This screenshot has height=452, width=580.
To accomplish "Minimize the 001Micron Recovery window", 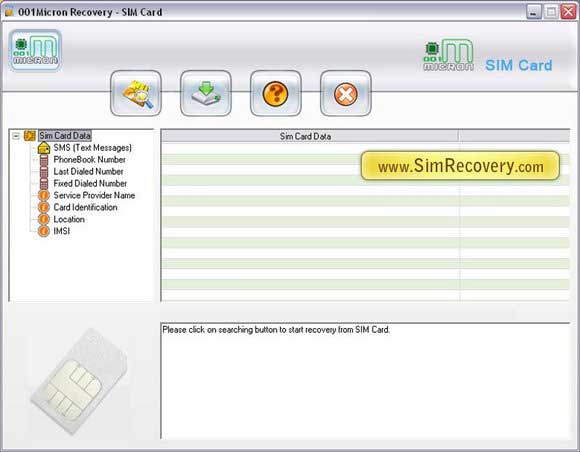I will (x=533, y=12).
